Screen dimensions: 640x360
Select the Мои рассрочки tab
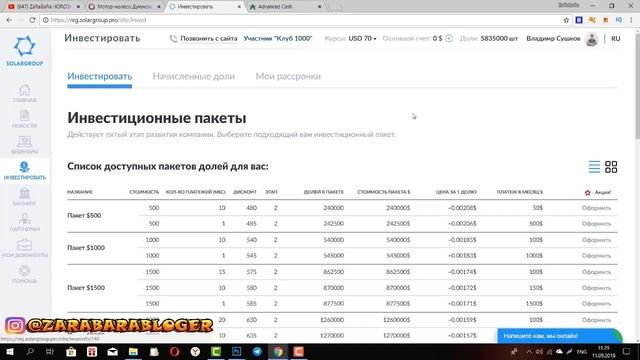click(x=288, y=76)
